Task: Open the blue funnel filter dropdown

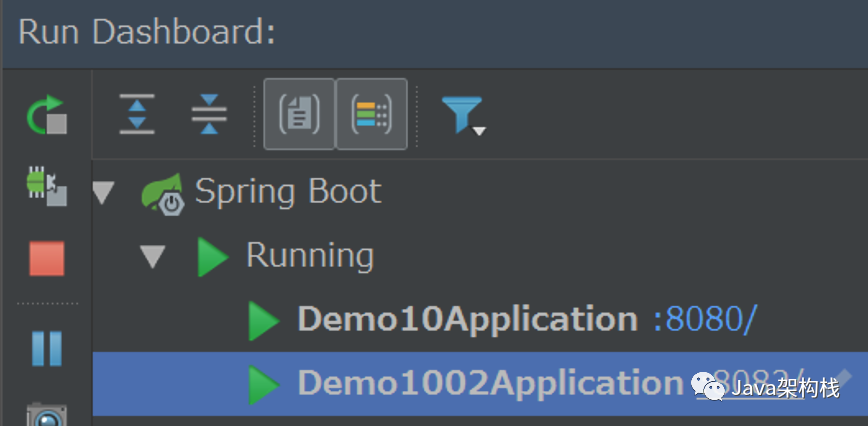Action: coord(462,115)
